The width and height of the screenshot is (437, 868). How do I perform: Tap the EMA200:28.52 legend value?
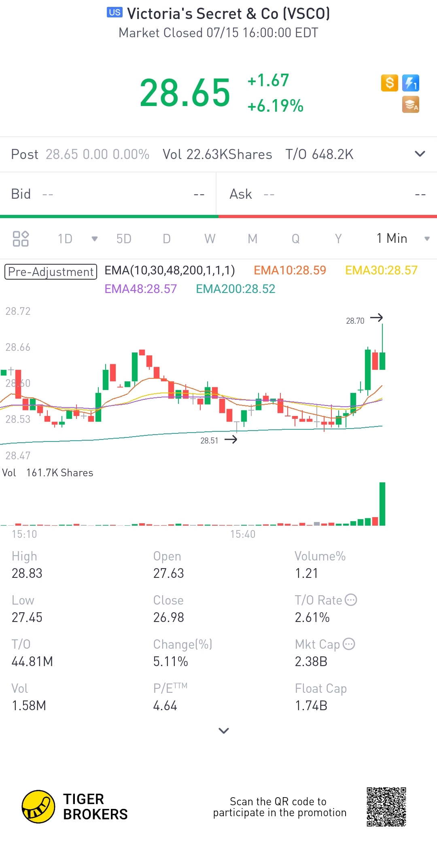[235, 289]
